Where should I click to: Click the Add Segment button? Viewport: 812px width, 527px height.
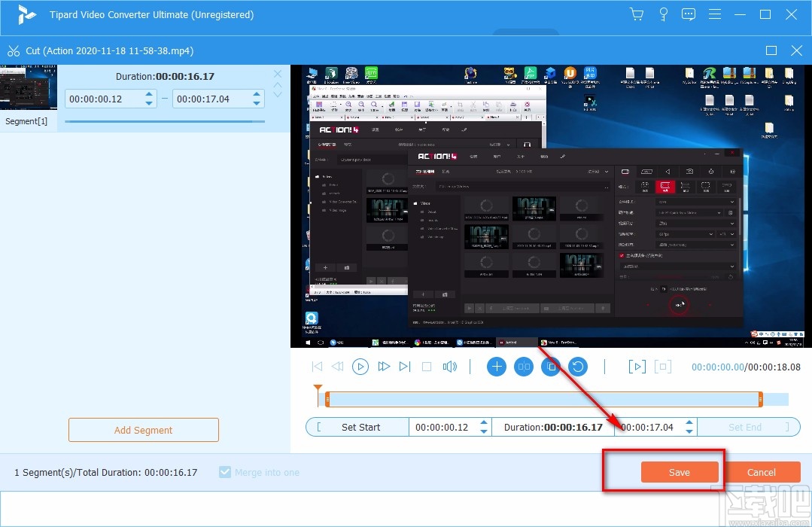[144, 430]
